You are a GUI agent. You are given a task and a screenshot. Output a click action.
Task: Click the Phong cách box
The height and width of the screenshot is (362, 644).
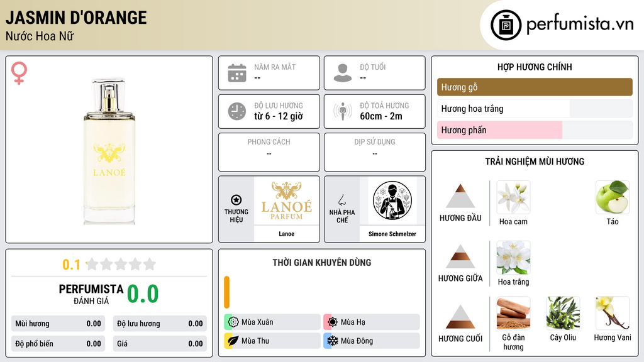coord(269,152)
